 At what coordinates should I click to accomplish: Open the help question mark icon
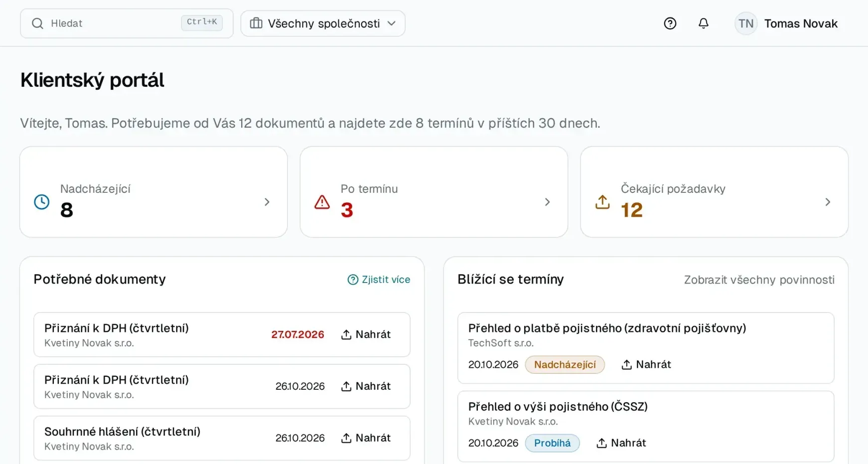670,23
